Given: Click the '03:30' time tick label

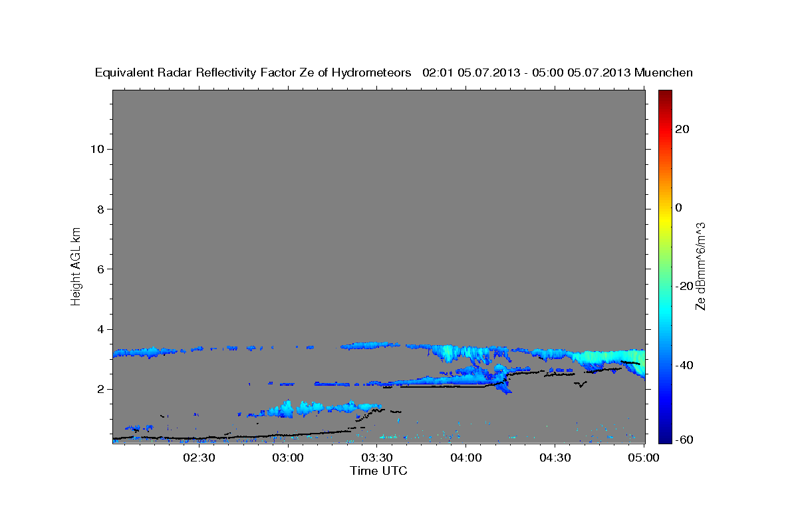Looking at the screenshot, I should [377, 458].
